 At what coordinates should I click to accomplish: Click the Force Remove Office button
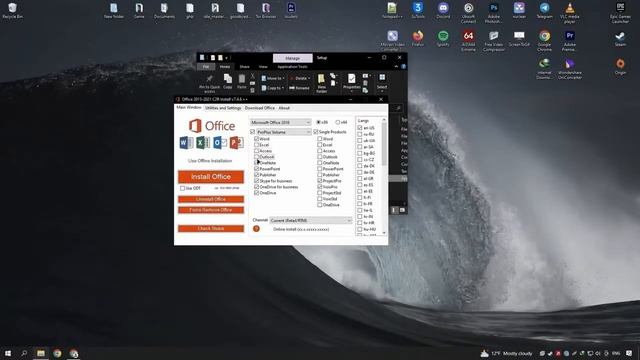[x=211, y=210]
